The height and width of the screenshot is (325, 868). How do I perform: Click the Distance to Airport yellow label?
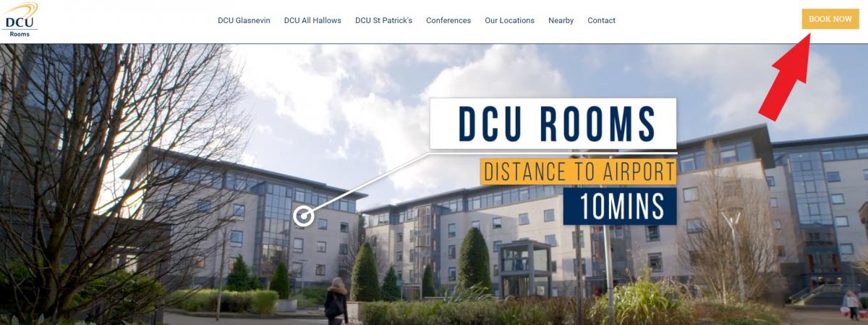click(579, 171)
